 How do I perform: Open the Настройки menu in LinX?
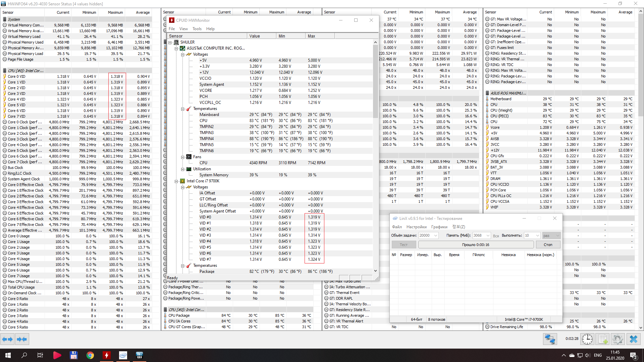(416, 227)
